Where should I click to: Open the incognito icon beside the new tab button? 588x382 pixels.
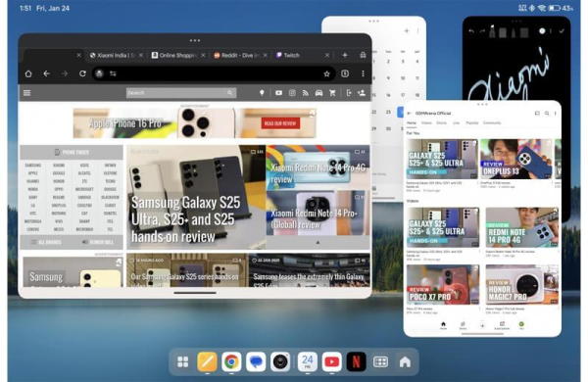point(363,55)
